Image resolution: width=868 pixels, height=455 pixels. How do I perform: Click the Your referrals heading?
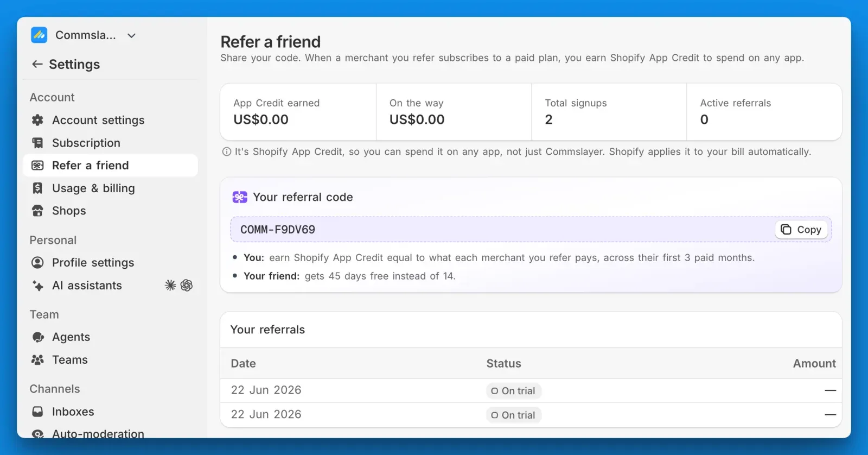pos(267,330)
